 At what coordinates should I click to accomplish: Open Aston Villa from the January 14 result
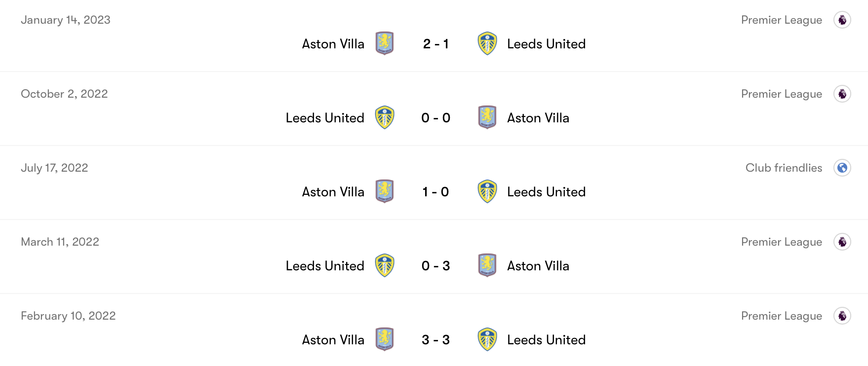tap(332, 43)
